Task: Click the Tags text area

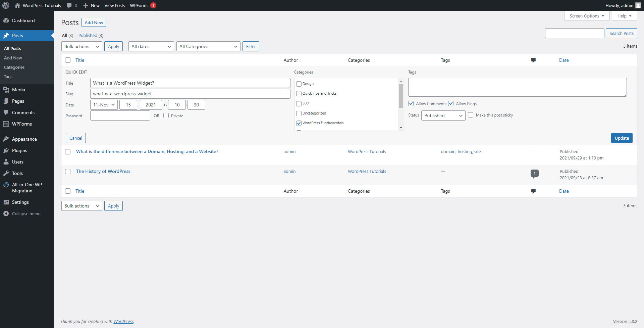Action: click(x=518, y=87)
